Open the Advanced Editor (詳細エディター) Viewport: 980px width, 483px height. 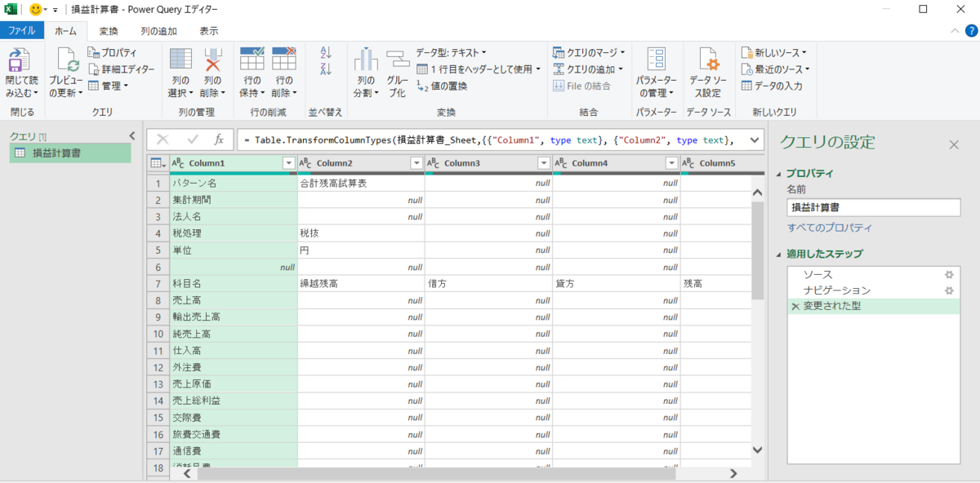(121, 69)
